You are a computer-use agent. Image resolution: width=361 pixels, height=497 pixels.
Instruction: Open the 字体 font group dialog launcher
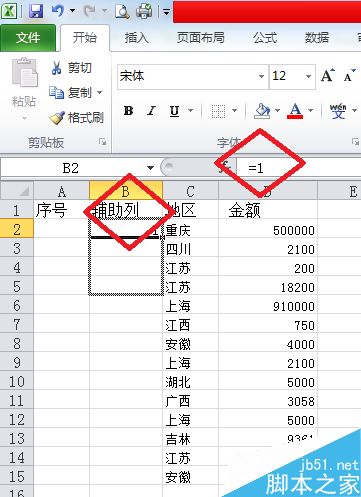pyautogui.click(x=355, y=142)
